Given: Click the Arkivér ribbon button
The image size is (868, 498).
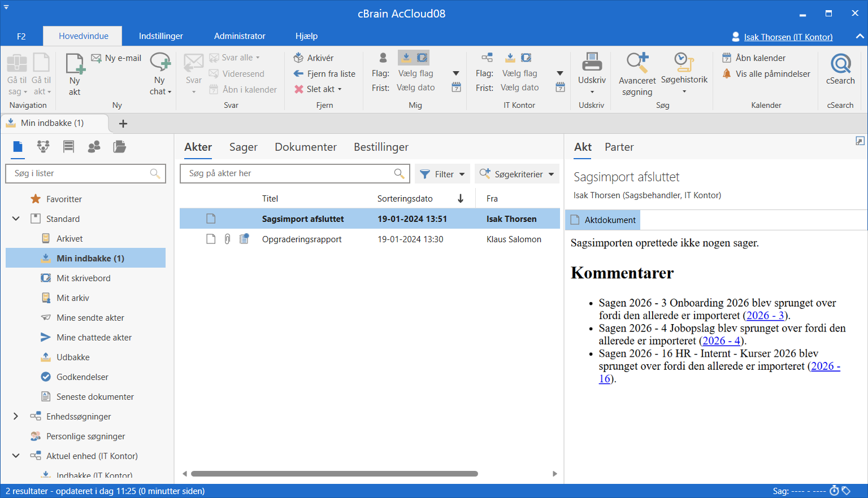Looking at the screenshot, I should coord(314,58).
